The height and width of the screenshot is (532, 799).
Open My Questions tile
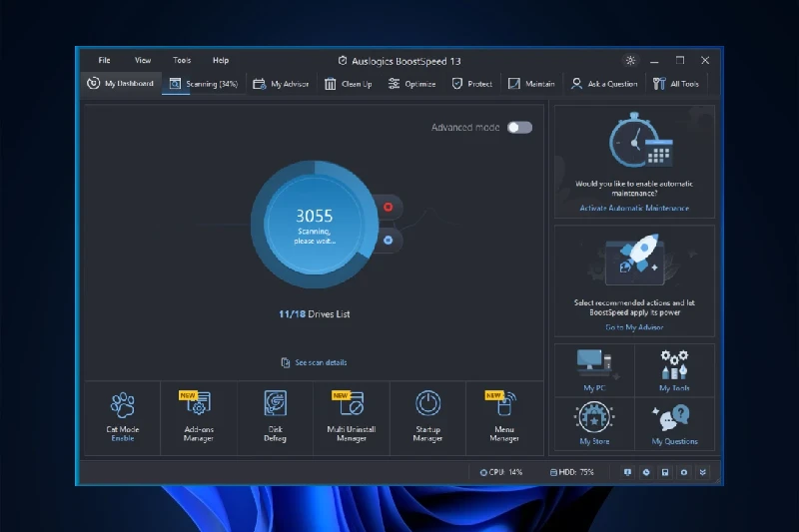pyautogui.click(x=675, y=423)
